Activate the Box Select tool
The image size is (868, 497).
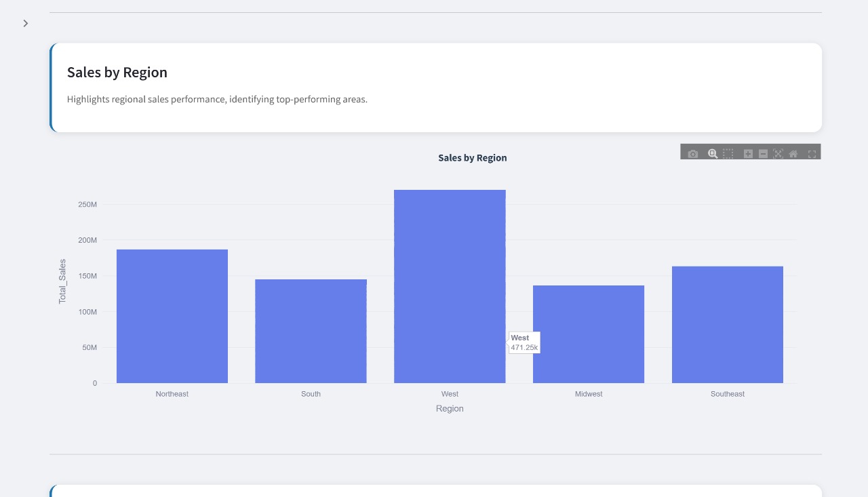pyautogui.click(x=728, y=154)
